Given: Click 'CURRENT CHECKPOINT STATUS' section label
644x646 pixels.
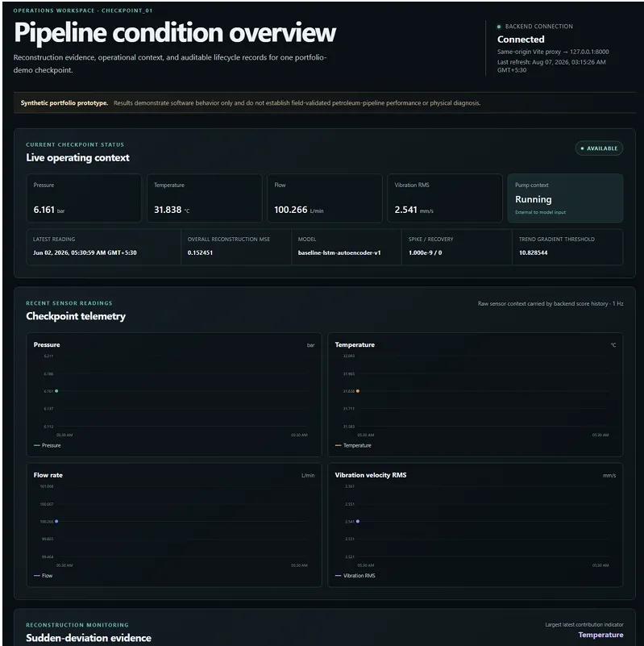Looking at the screenshot, I should (x=75, y=144).
